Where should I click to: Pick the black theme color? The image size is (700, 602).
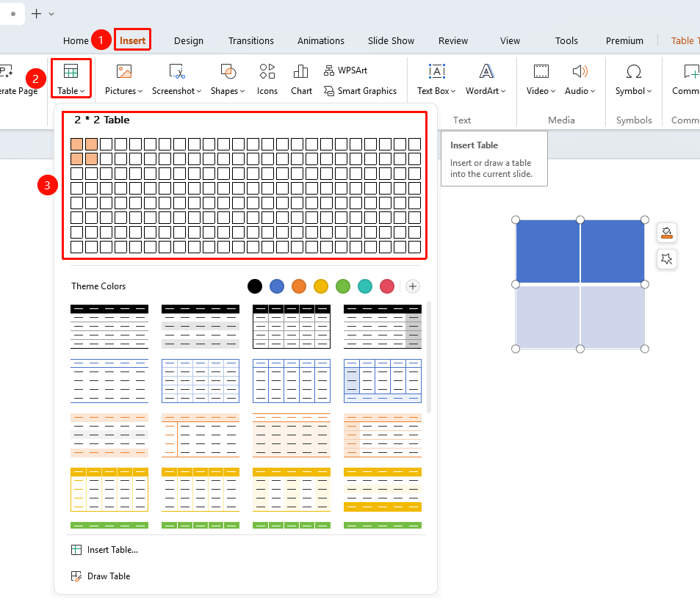pyautogui.click(x=255, y=286)
